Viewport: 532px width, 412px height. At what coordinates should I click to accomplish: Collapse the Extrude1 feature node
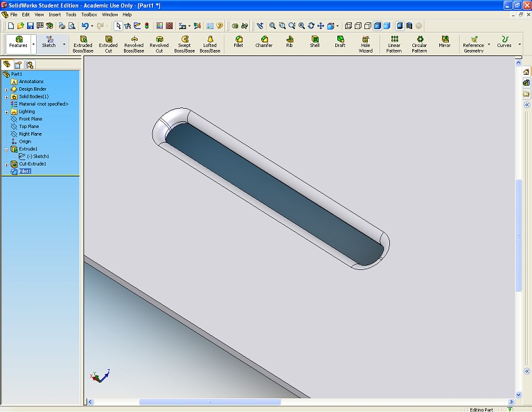point(6,149)
